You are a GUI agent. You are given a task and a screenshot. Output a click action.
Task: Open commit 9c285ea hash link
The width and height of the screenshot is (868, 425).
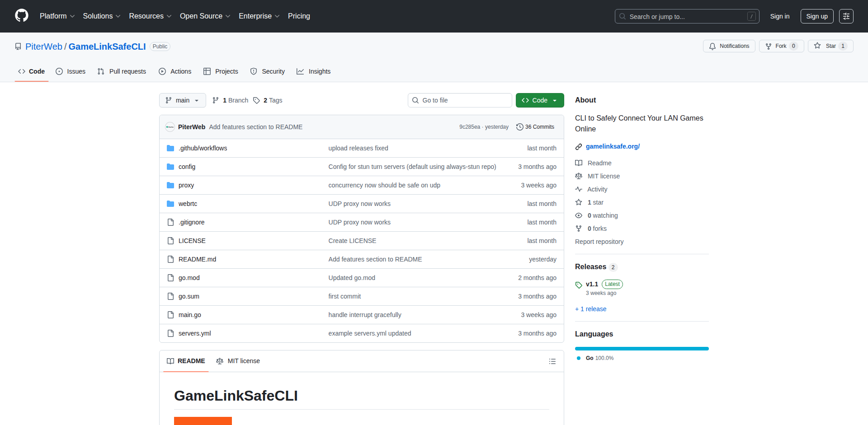click(470, 127)
